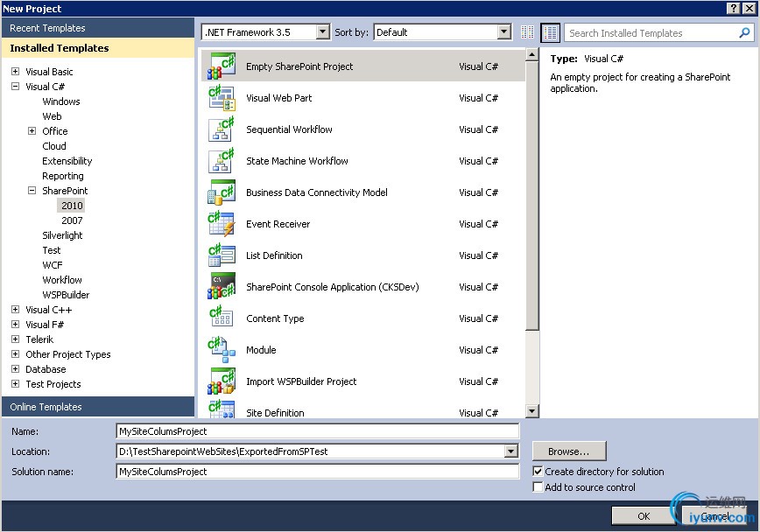Choose the Business Data Connectivity Model icon

222,192
